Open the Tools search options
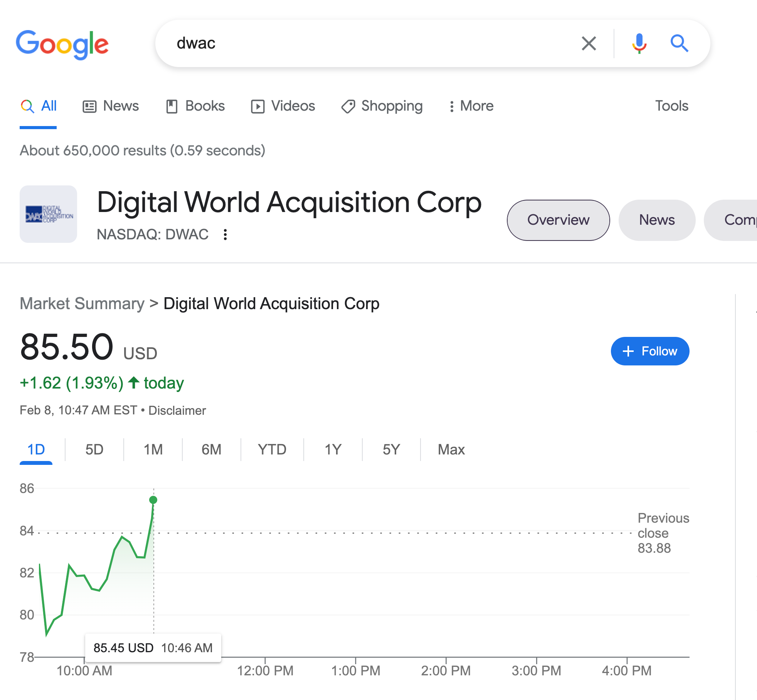The image size is (757, 700). (671, 106)
